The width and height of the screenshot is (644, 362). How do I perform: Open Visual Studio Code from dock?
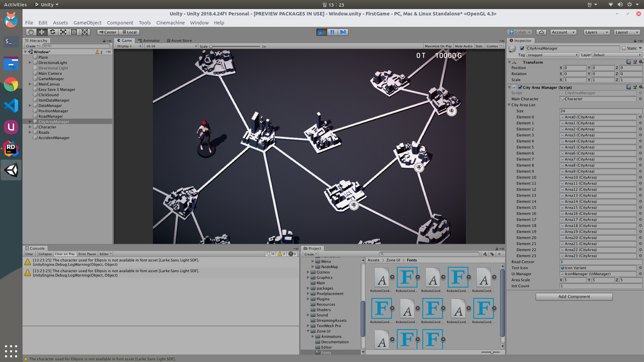click(11, 106)
